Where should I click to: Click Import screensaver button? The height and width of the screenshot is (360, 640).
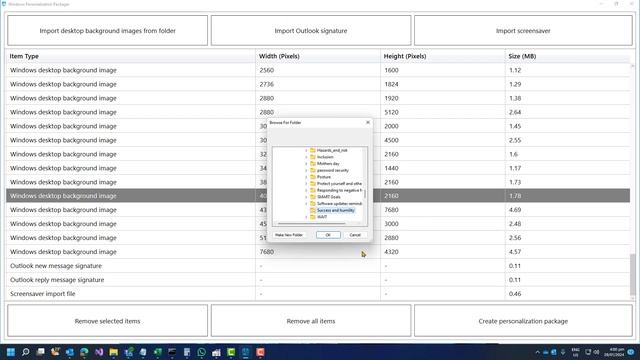pyautogui.click(x=523, y=31)
